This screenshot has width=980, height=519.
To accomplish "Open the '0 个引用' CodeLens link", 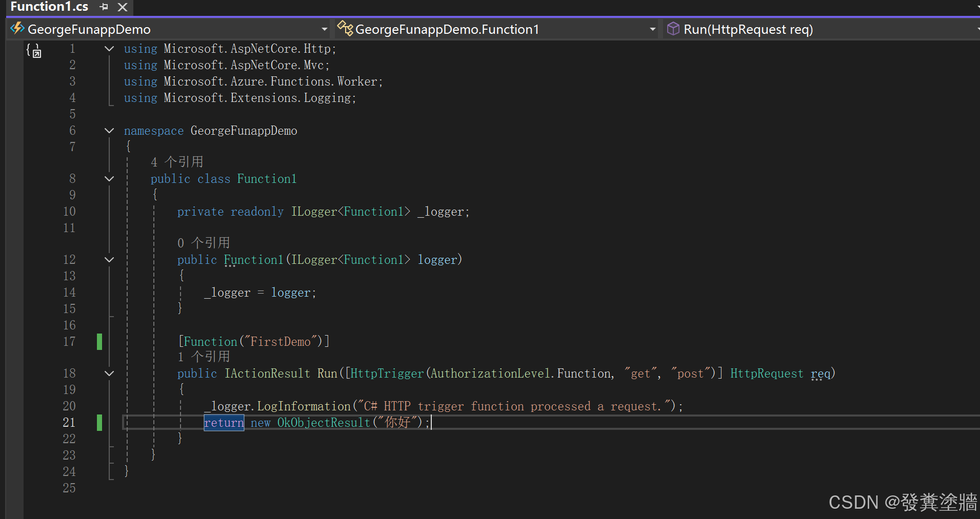I will tap(204, 243).
